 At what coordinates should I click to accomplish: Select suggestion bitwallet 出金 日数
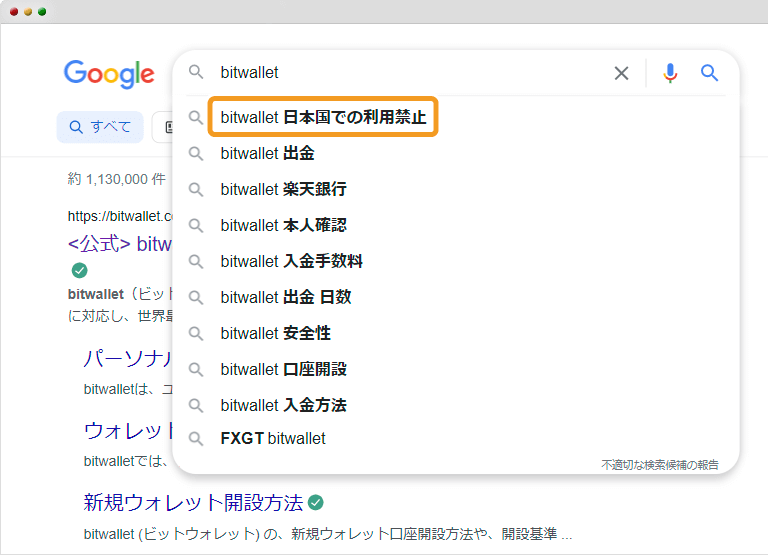(286, 297)
